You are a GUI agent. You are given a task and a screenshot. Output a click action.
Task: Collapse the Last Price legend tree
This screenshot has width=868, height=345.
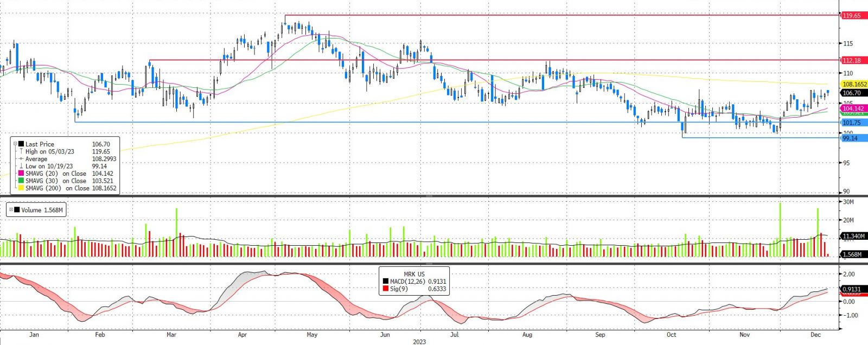15,144
